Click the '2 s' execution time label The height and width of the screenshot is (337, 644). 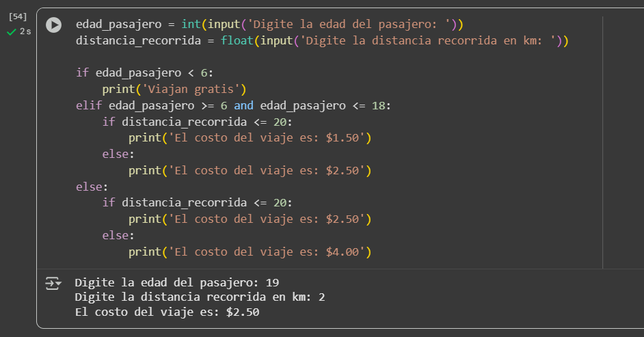click(25, 31)
